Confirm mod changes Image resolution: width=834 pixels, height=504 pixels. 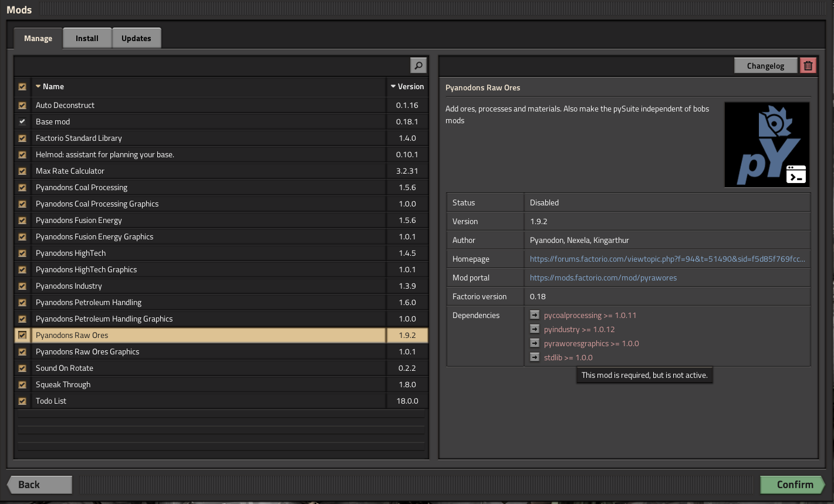793,485
